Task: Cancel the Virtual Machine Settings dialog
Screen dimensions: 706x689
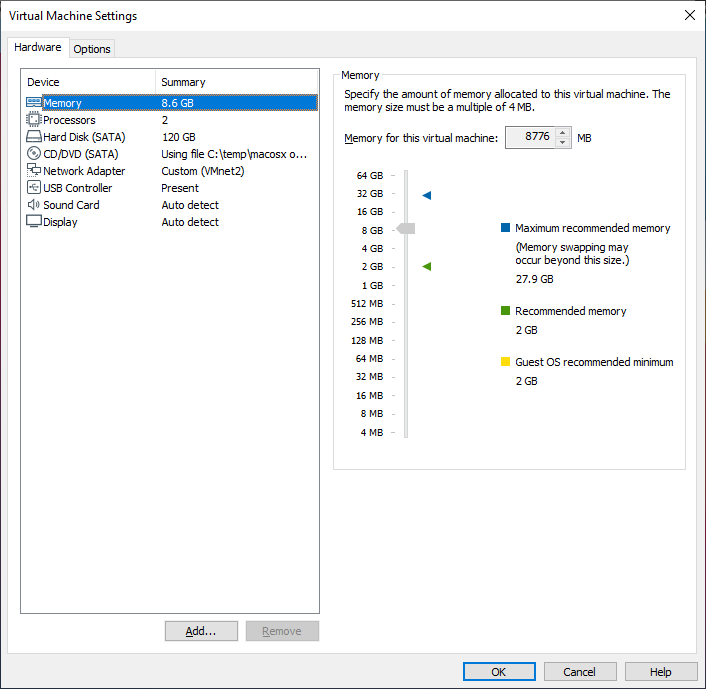Action: [580, 672]
